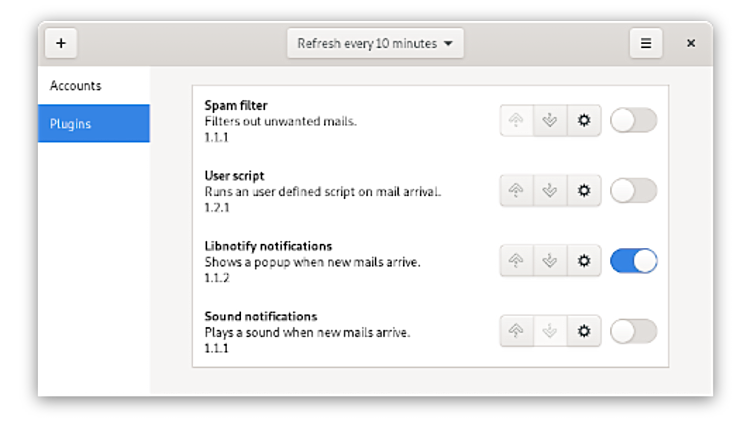Image resolution: width=752 pixels, height=423 pixels.
Task: Move User script plugin down
Action: click(x=550, y=190)
